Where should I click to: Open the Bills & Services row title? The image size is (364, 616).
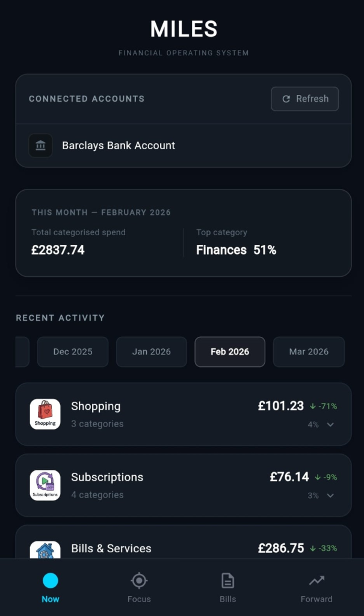[111, 549]
